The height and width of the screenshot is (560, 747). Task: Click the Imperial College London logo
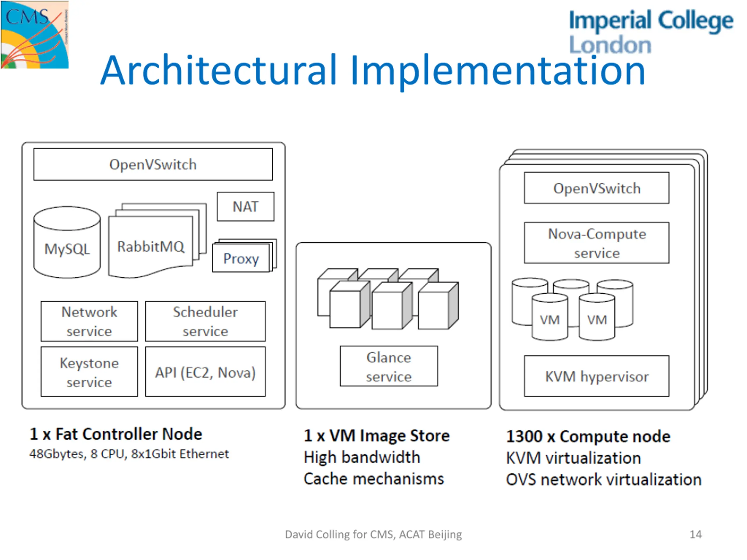(651, 32)
